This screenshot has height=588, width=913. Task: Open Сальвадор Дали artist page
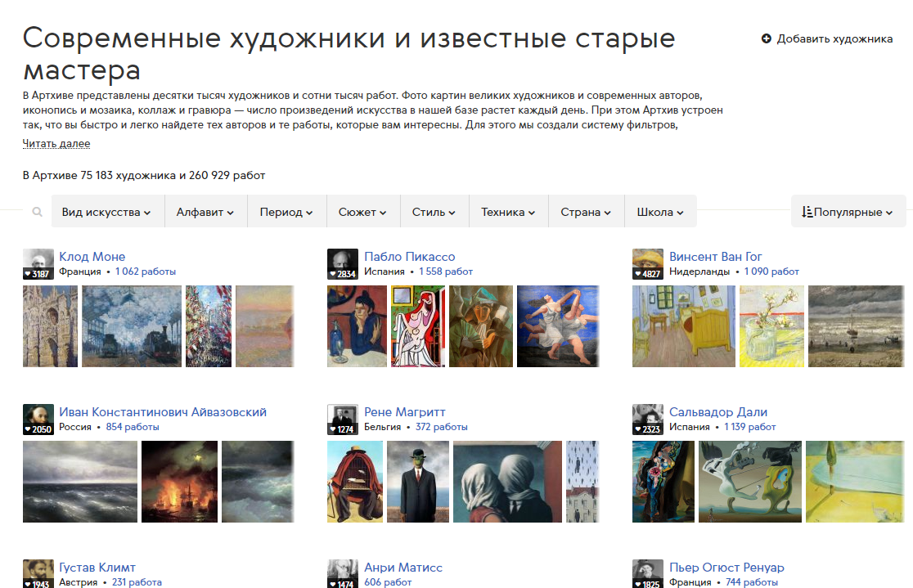point(718,412)
